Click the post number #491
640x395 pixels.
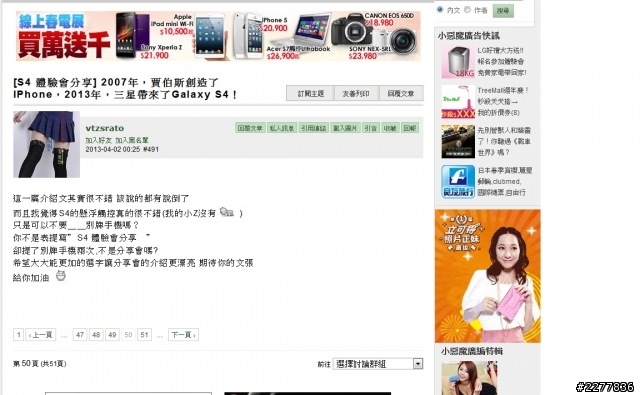(x=151, y=149)
